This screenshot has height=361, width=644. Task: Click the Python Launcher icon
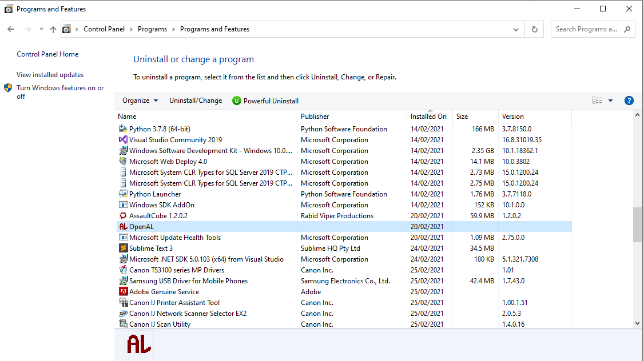[123, 194]
